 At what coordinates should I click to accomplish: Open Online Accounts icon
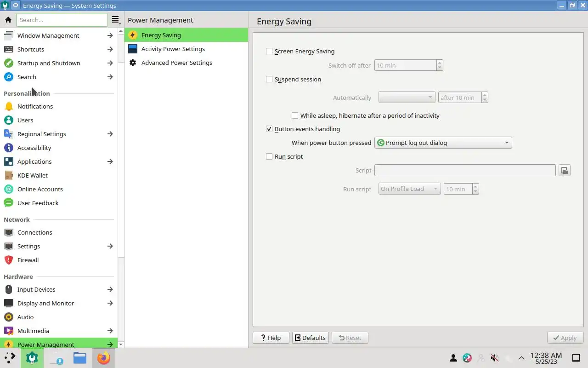(x=9, y=189)
